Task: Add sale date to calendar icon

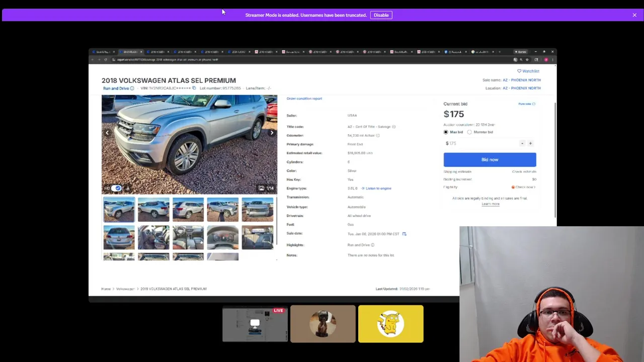Action: tap(404, 234)
